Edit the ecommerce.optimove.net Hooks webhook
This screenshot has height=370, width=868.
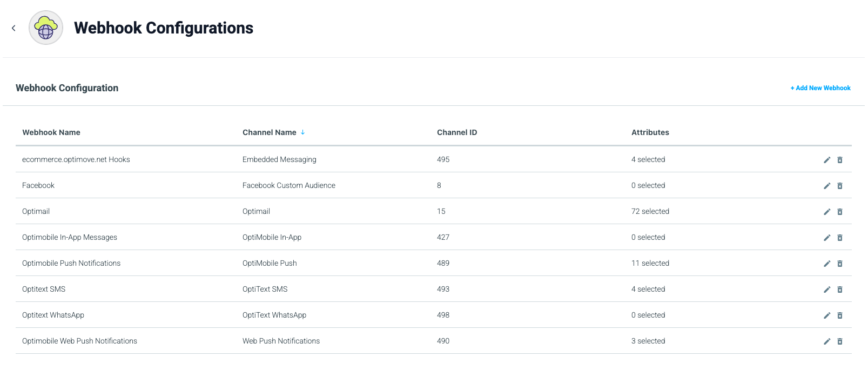pyautogui.click(x=827, y=160)
